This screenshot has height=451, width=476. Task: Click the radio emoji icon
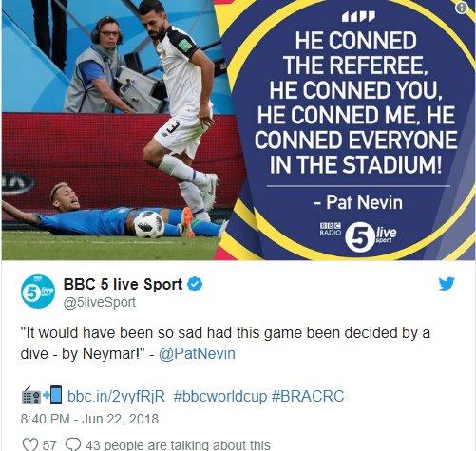(31, 396)
